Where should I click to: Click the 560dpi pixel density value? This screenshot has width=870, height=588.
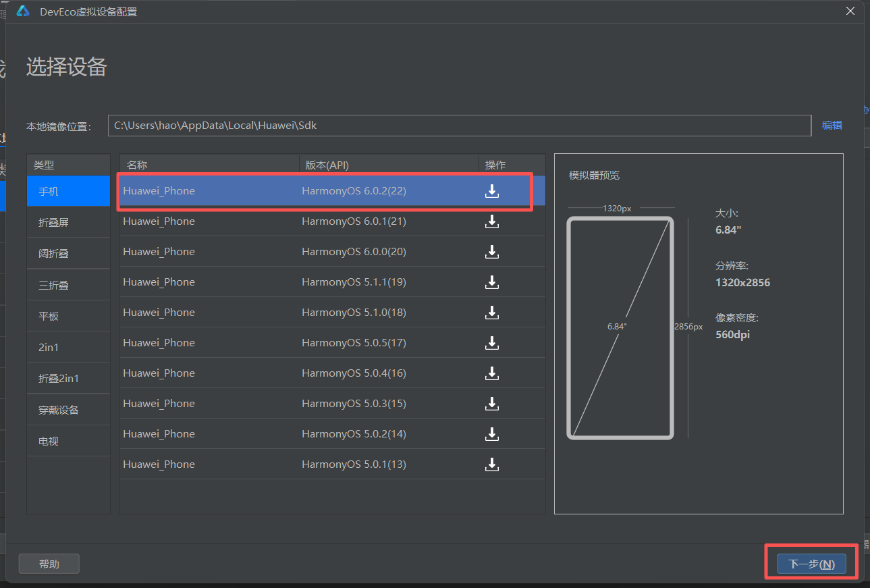tap(732, 334)
